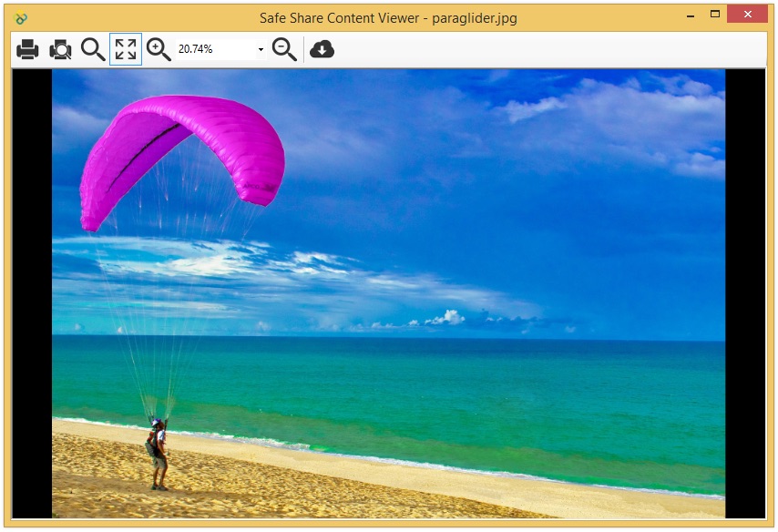Enable zoom-in mode from the toolbar
Viewport: 778px width, 532px height.
(159, 50)
